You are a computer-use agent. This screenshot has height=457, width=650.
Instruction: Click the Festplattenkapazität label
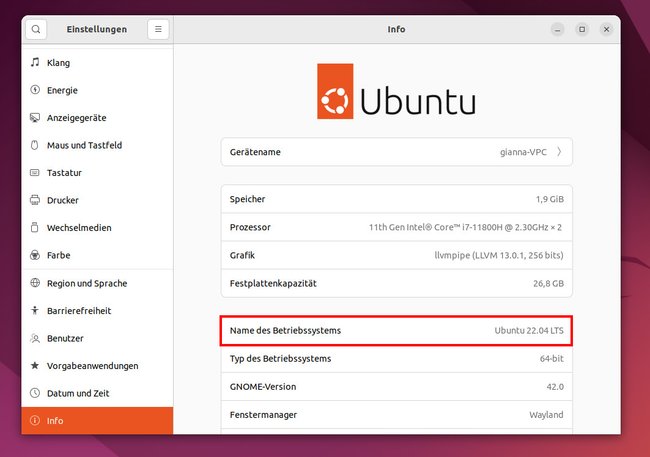[x=273, y=284]
